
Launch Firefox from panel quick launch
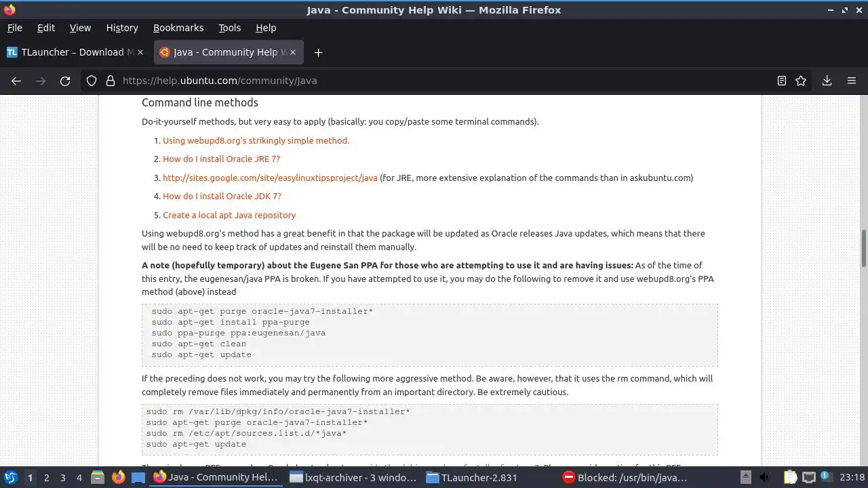click(x=118, y=477)
